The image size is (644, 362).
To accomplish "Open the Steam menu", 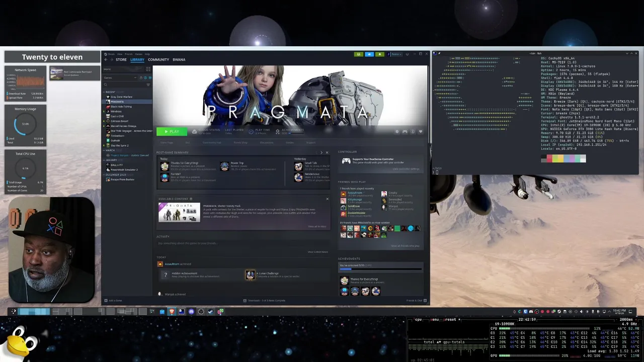I will click(111, 54).
